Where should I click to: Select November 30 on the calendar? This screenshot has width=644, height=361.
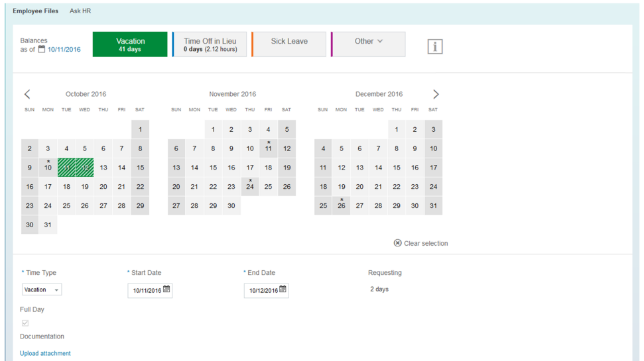pos(231,205)
